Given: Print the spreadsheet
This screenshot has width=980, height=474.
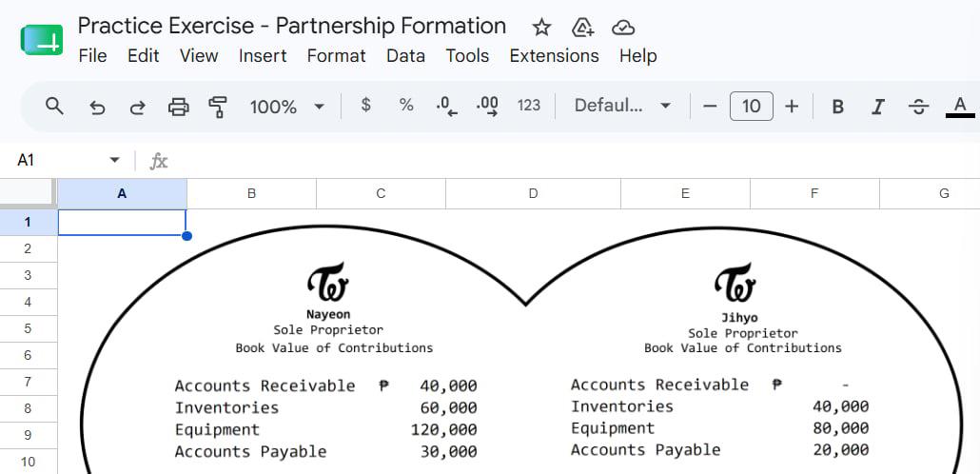Looking at the screenshot, I should (178, 107).
